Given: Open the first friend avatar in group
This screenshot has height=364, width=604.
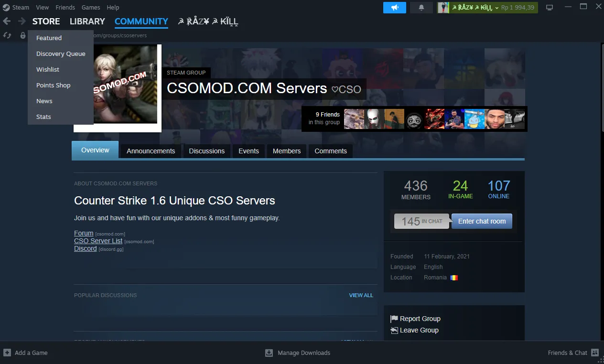Looking at the screenshot, I should tap(354, 119).
